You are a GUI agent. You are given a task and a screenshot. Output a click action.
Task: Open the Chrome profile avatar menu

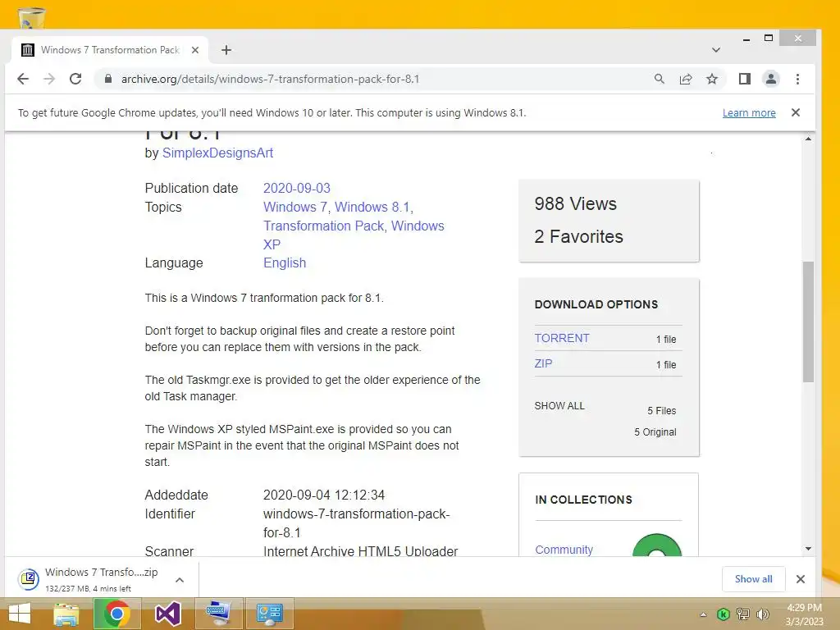[x=771, y=79]
